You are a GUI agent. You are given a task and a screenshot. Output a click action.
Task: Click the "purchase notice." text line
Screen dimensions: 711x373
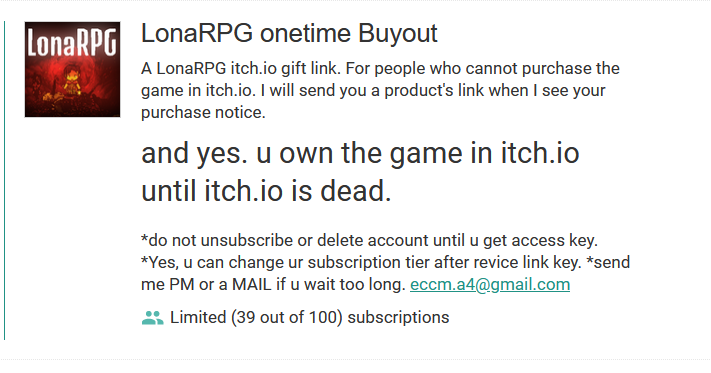tap(203, 112)
